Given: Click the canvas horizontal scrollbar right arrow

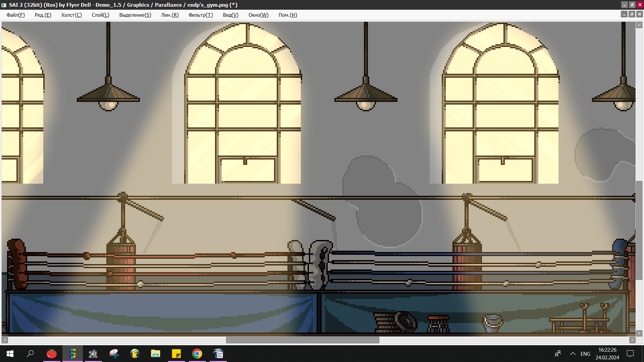Looking at the screenshot, I should (632, 340).
